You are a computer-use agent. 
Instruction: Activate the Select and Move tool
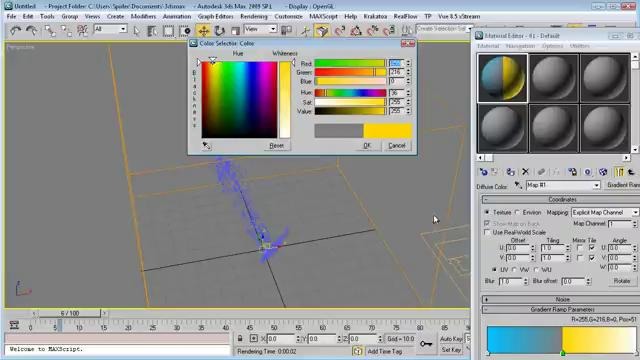203,31
